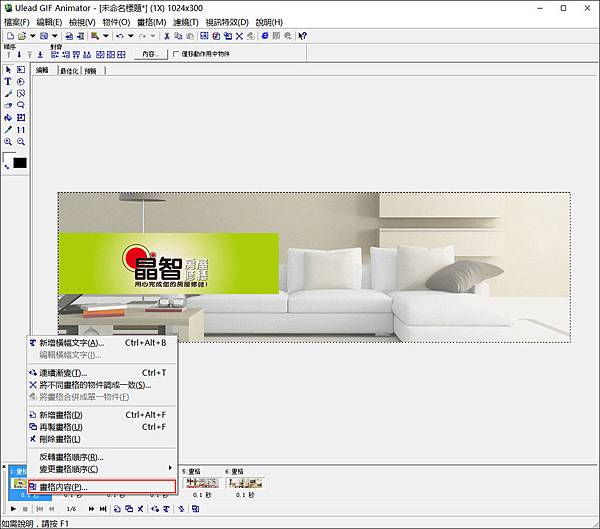Open the 視訊特效(D) menu
Viewport: 600px width, 529px height.
click(x=229, y=21)
